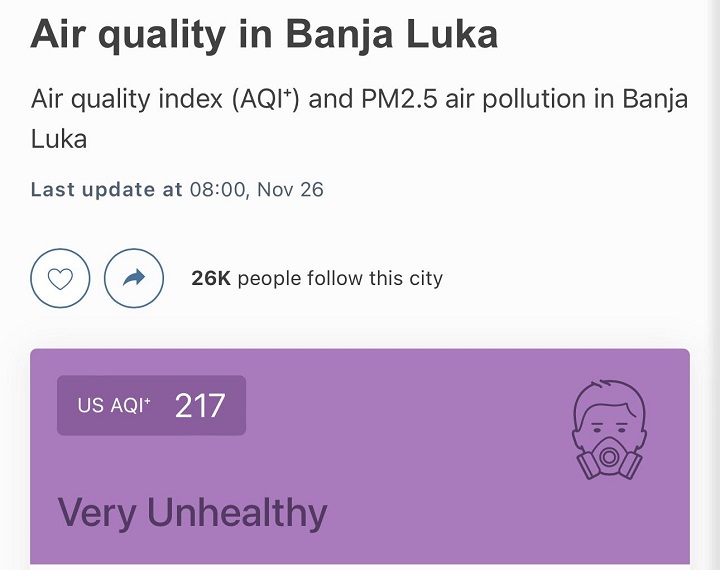Viewport: 720px width, 570px height.
Task: Favorite Banja Luka with the heart icon
Action: point(60,278)
